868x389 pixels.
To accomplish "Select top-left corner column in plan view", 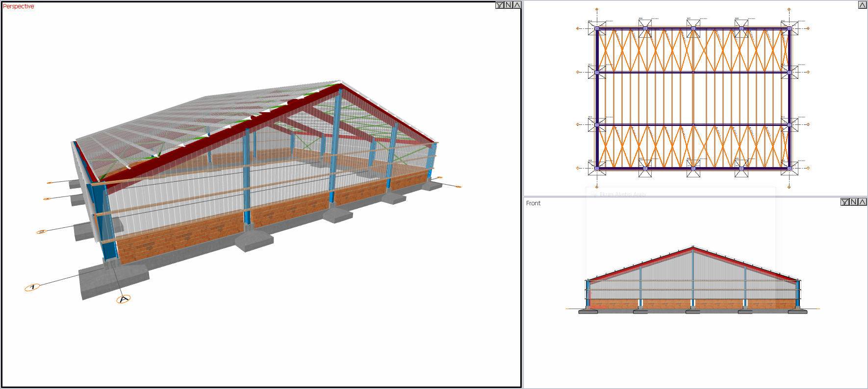I will (597, 28).
